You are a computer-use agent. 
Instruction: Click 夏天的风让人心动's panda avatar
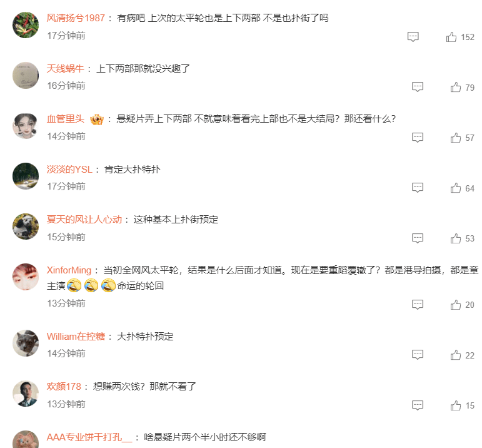(x=26, y=227)
